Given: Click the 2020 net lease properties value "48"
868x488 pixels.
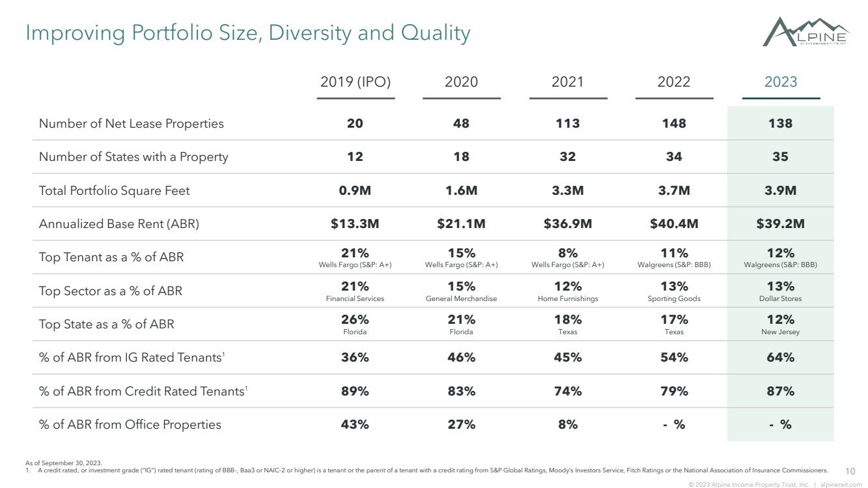Looking at the screenshot, I should (x=461, y=123).
